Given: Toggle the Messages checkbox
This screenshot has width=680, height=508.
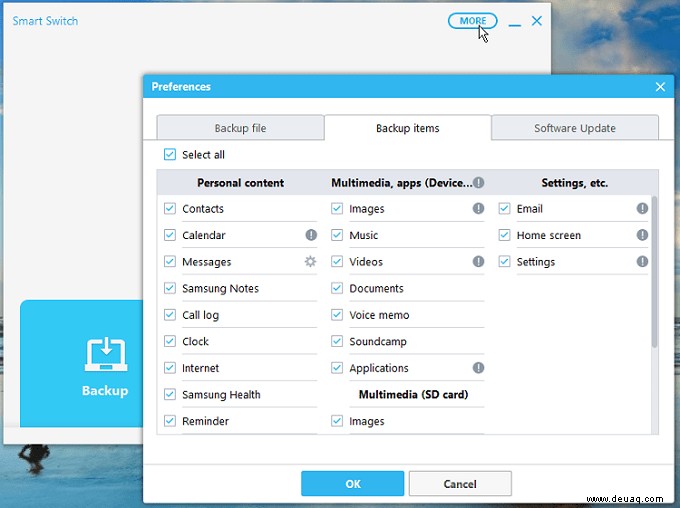Looking at the screenshot, I should click(x=170, y=262).
